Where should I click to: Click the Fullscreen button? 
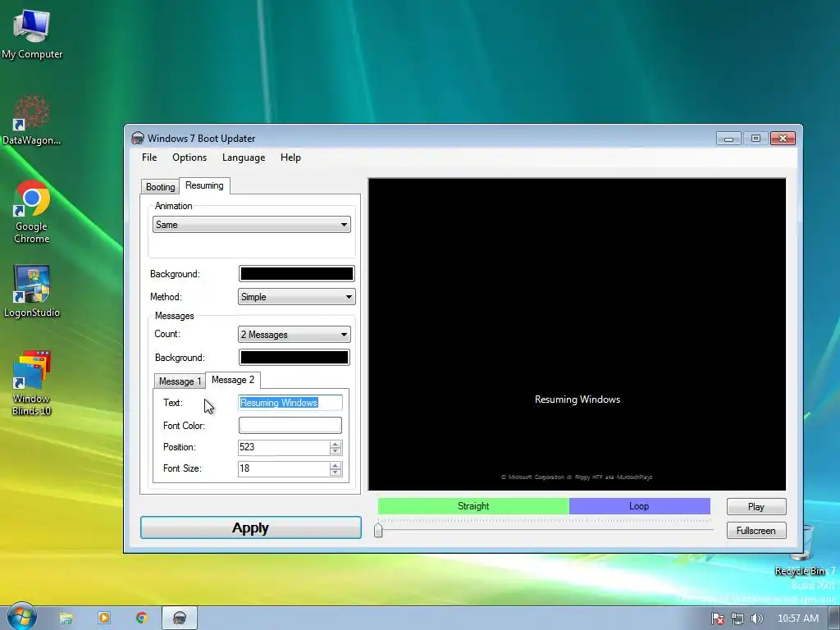tap(756, 531)
